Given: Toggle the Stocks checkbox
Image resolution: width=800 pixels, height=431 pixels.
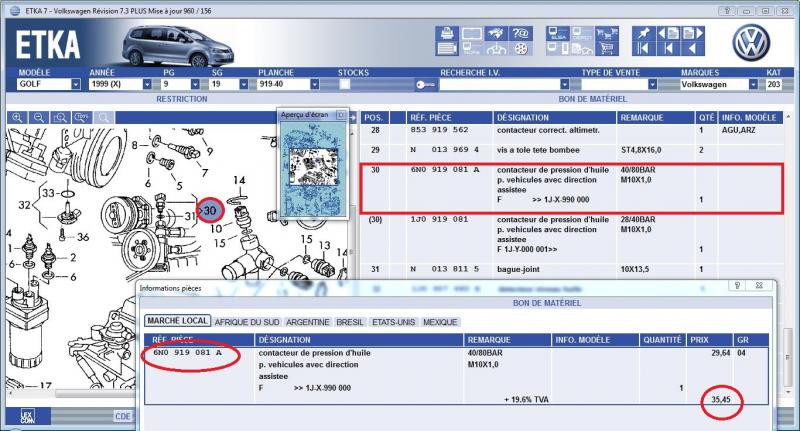Looking at the screenshot, I should [x=345, y=85].
